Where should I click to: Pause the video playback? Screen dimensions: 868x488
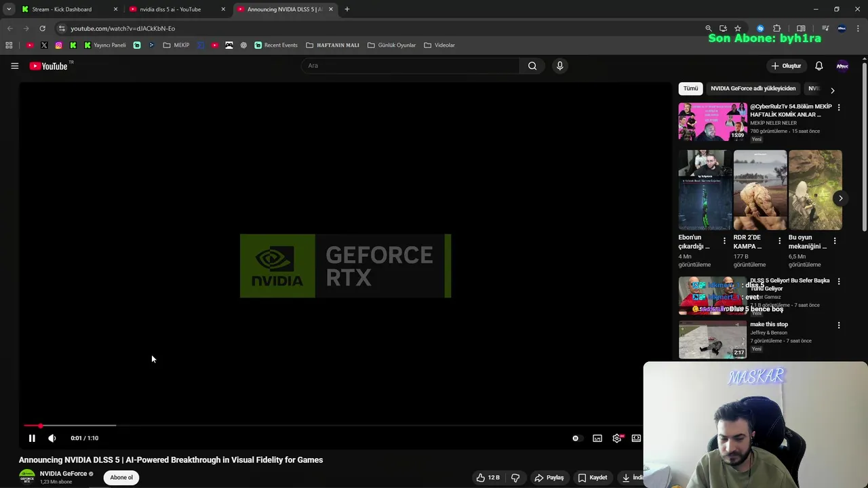[x=32, y=438]
